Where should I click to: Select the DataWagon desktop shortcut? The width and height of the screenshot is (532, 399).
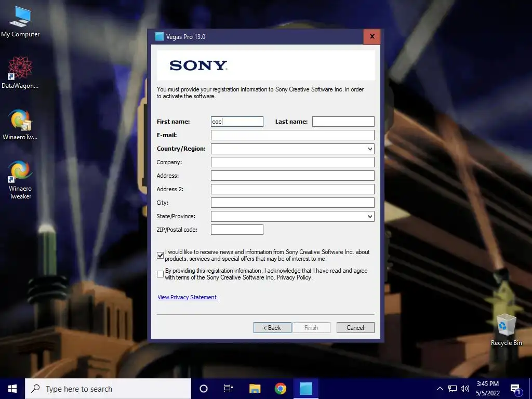20,72
